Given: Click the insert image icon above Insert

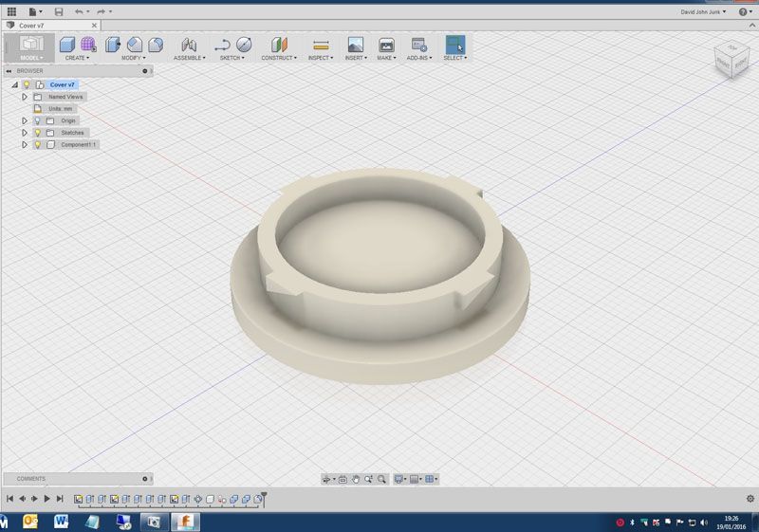Looking at the screenshot, I should (356, 45).
